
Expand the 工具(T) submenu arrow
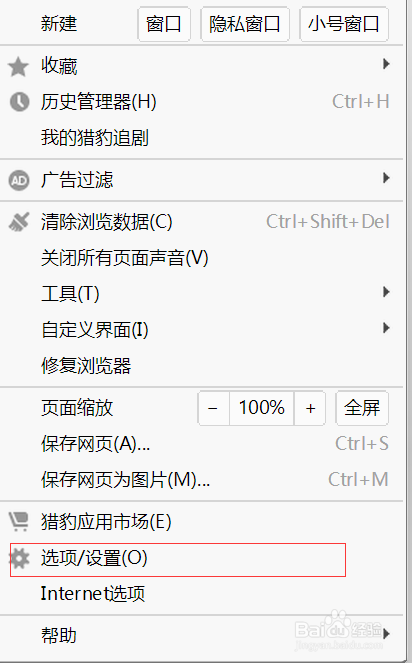point(386,292)
